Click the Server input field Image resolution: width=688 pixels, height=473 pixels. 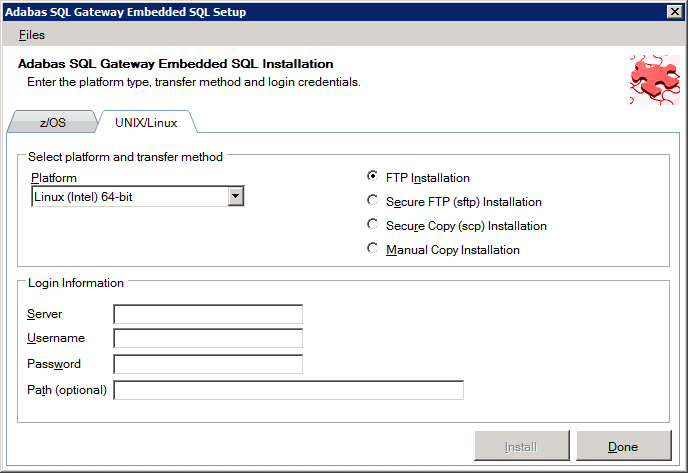[208, 314]
